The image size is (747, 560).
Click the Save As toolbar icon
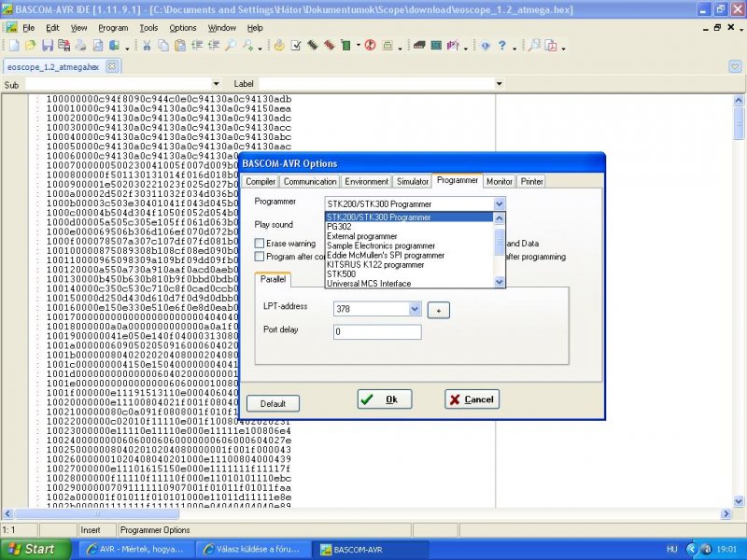pos(63,46)
